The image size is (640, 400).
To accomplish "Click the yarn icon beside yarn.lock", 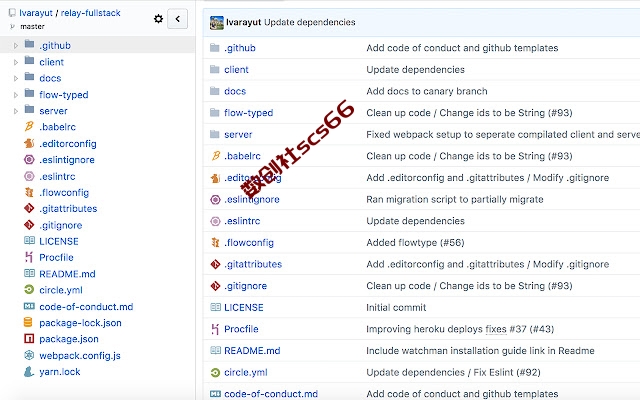I will [29, 371].
